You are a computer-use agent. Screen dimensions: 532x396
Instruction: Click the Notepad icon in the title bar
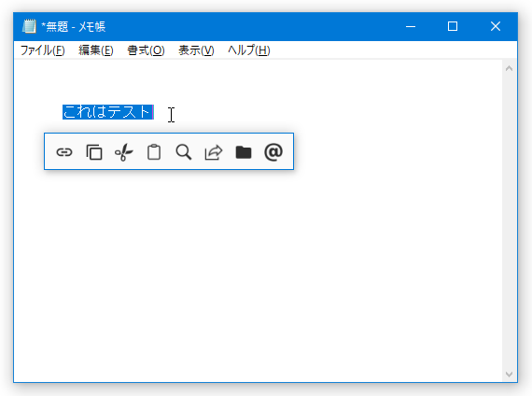(x=29, y=26)
